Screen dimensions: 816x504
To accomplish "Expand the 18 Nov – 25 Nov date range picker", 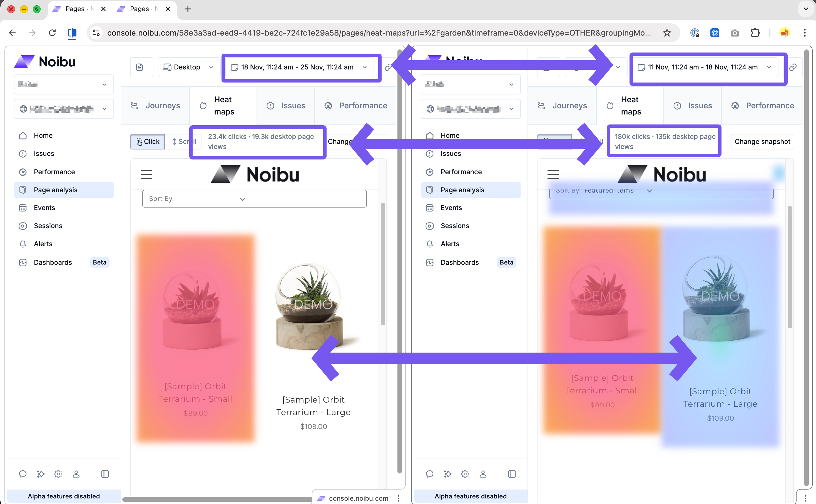I will [299, 67].
